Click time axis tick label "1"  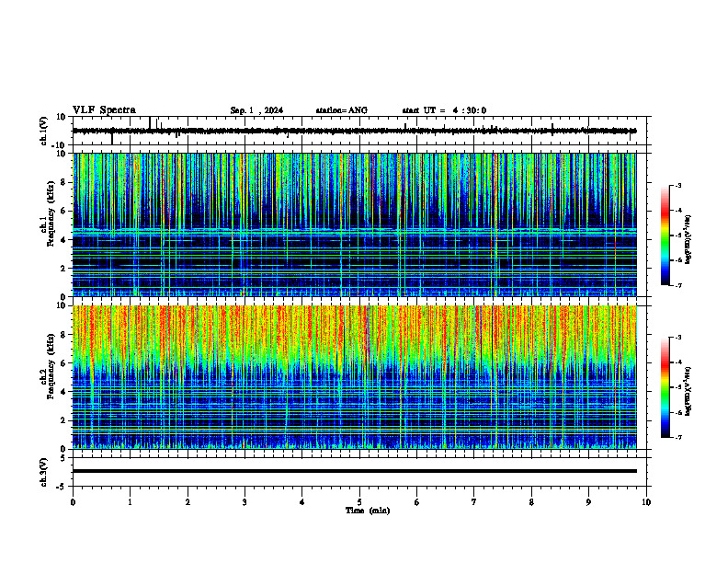click(130, 502)
